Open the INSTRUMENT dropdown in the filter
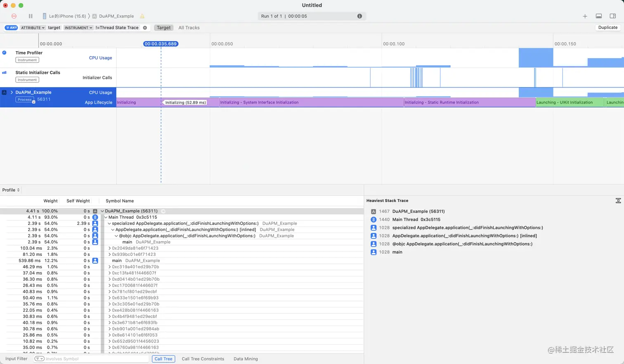This screenshot has width=624, height=364. coord(78,28)
